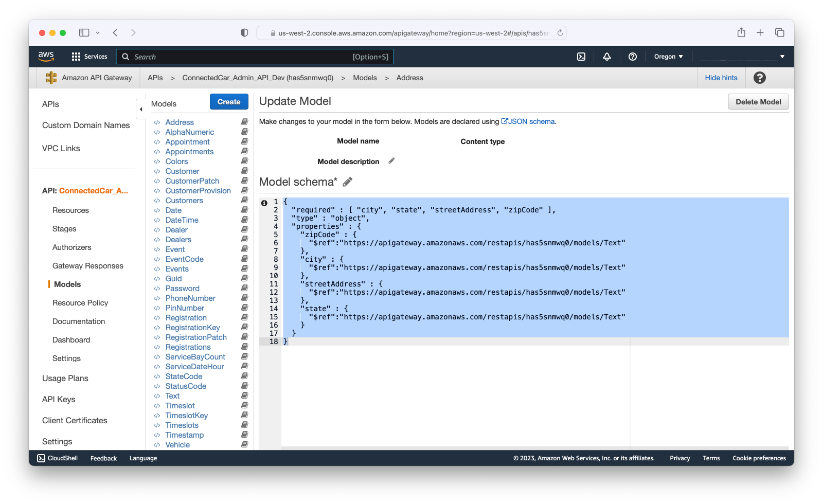Click the documentation book icon beside Address

245,122
